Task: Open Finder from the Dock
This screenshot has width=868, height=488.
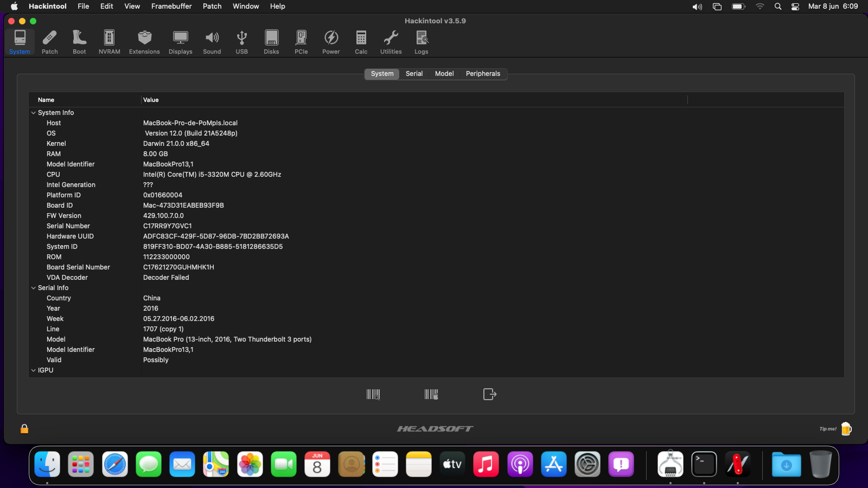Action: [x=47, y=464]
